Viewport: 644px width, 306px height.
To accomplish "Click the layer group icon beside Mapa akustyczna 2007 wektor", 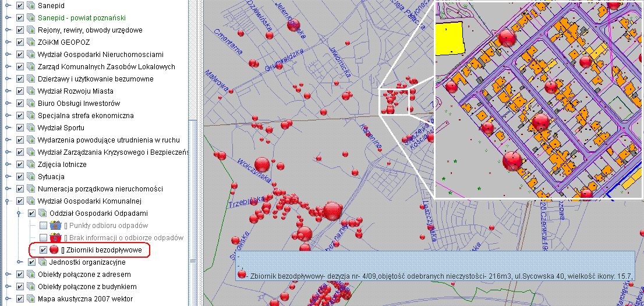I will [x=31, y=298].
